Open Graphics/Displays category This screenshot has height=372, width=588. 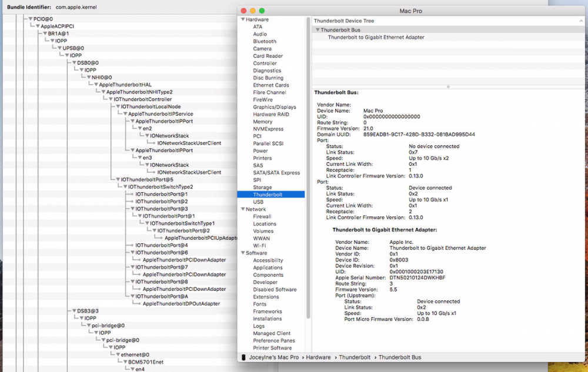274,107
